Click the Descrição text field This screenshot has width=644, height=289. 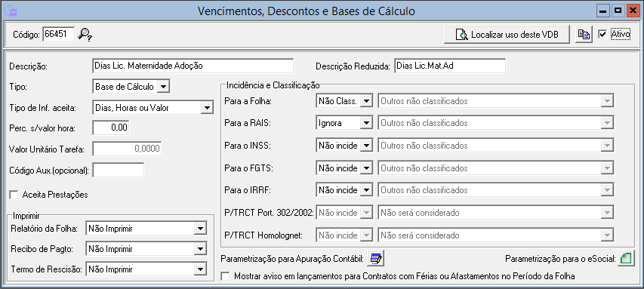point(193,66)
